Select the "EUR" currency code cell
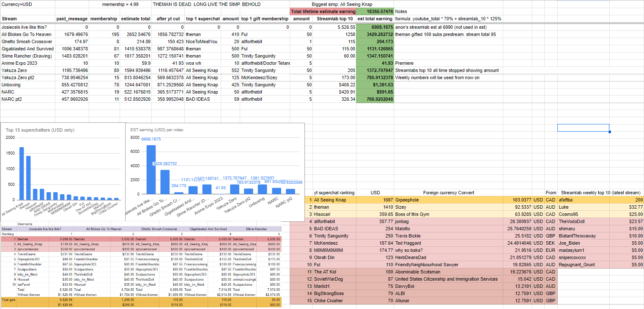Screen dimensions: 644x309 [551, 250]
